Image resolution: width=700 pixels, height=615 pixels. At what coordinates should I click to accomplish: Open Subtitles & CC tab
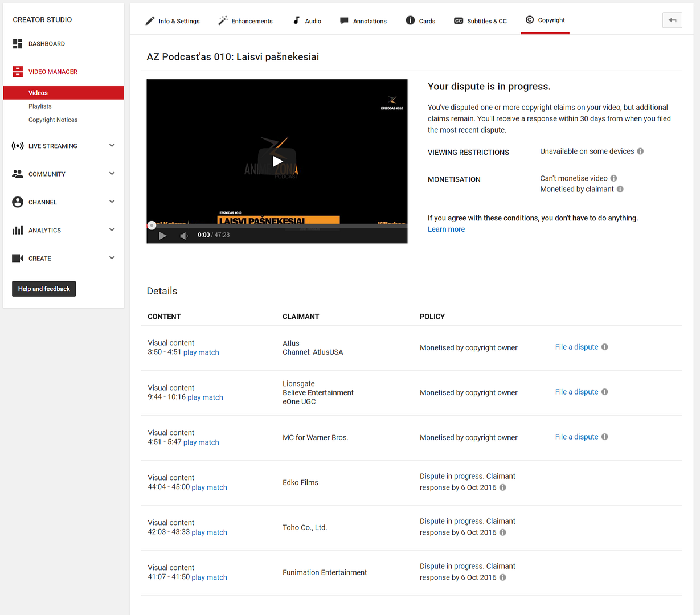(480, 21)
